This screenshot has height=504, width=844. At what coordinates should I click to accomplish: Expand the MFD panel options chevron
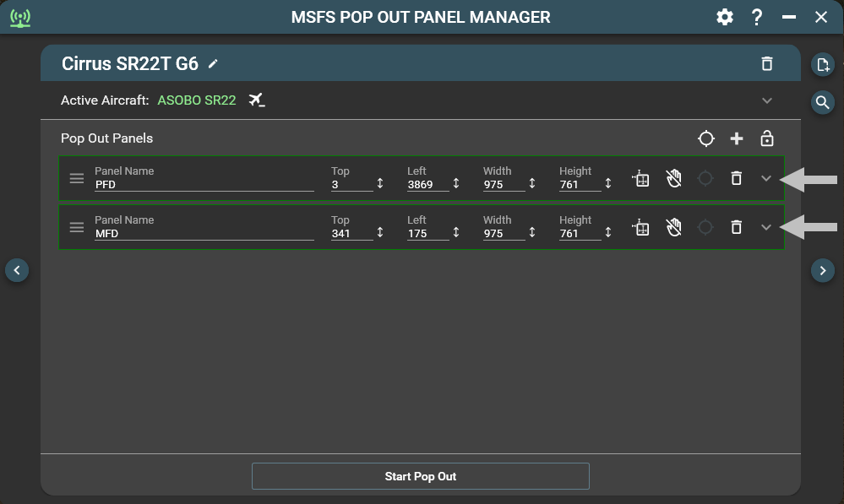[766, 227]
